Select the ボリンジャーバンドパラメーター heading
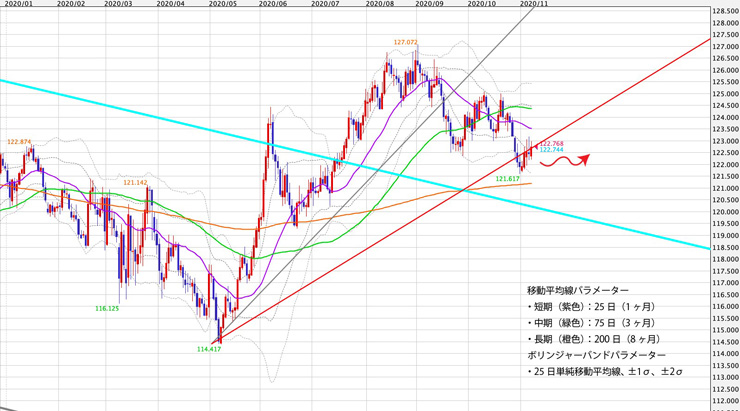The image size is (740, 411). pos(596,355)
